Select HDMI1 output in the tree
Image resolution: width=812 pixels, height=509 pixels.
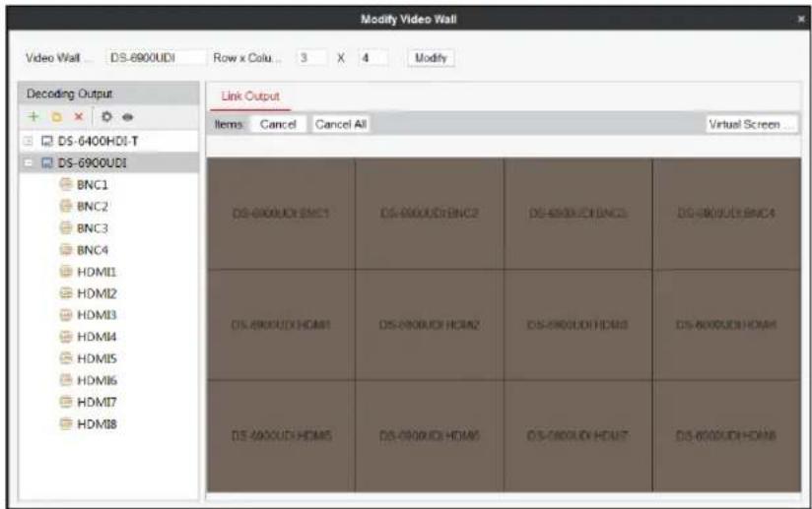point(97,272)
